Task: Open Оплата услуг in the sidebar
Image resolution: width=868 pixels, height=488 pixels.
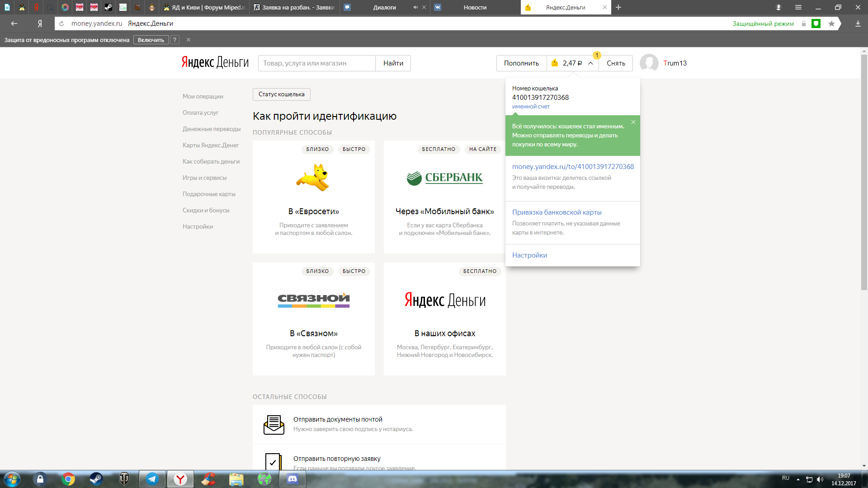Action: (x=200, y=113)
